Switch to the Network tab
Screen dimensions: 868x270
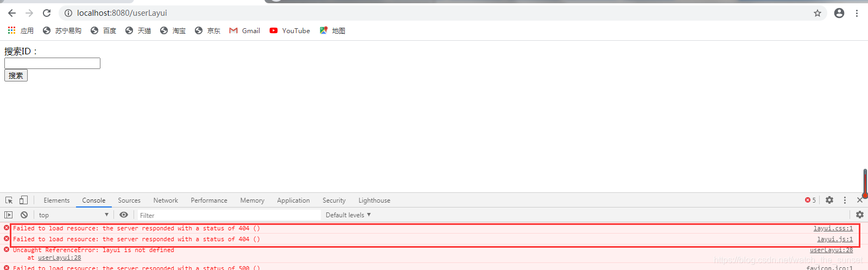[166, 200]
